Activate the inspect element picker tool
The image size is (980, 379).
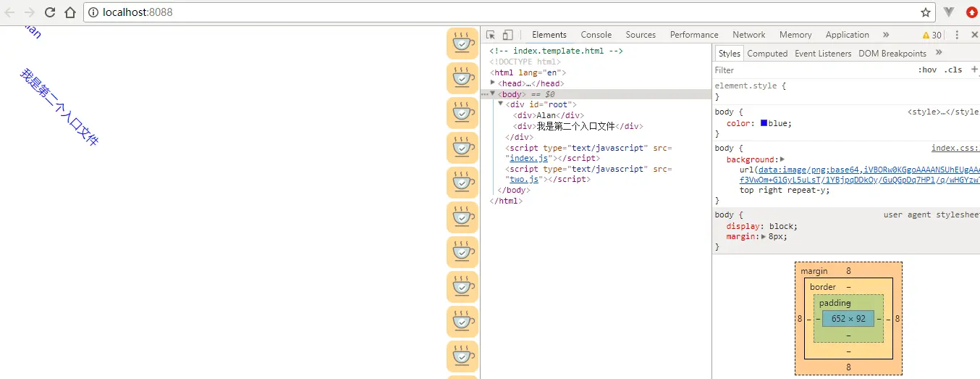point(491,35)
